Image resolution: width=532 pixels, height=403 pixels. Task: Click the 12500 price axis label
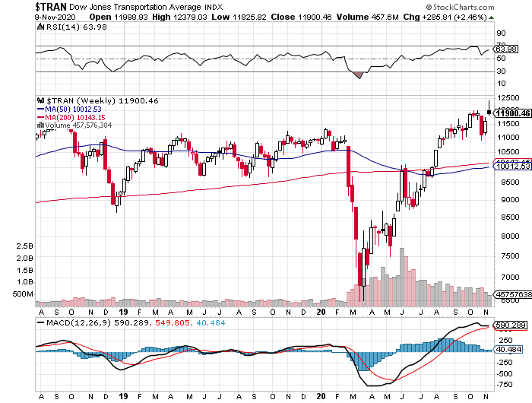(508, 98)
